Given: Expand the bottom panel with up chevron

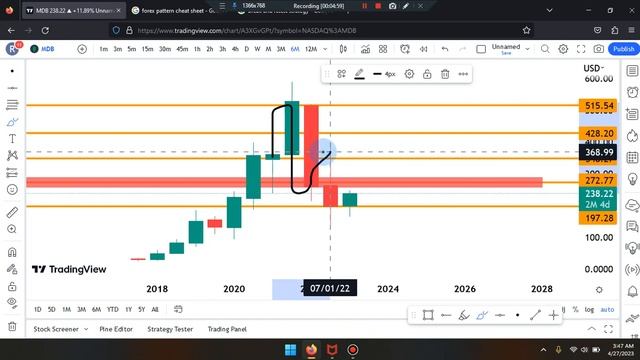Looking at the screenshot, I should 591,329.
